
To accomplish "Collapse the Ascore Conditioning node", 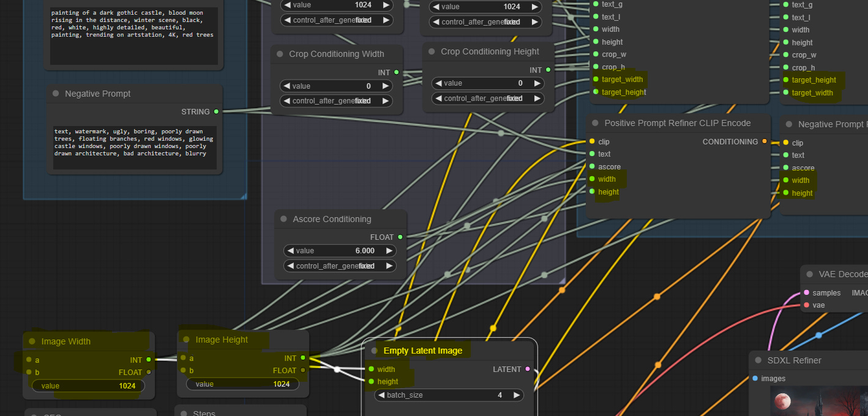I will [283, 219].
